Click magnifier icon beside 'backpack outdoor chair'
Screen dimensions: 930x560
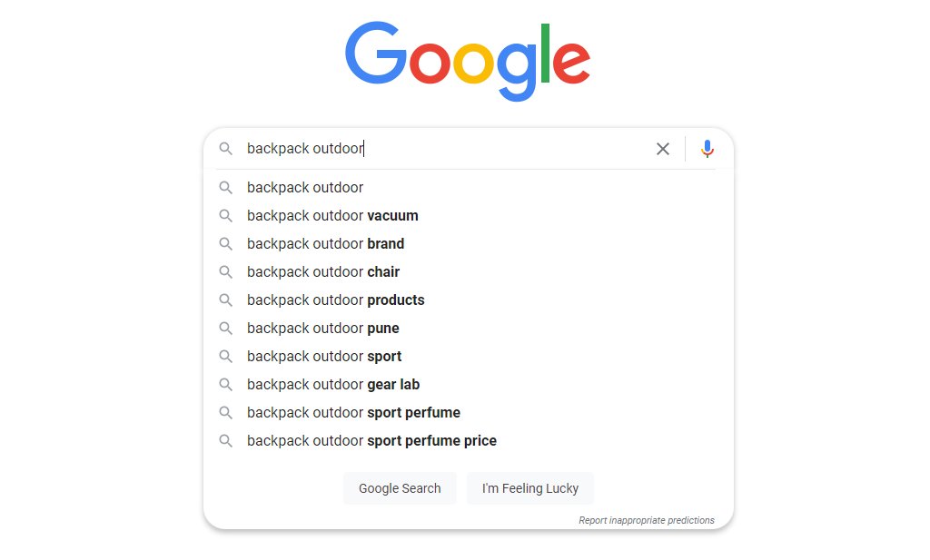226,272
